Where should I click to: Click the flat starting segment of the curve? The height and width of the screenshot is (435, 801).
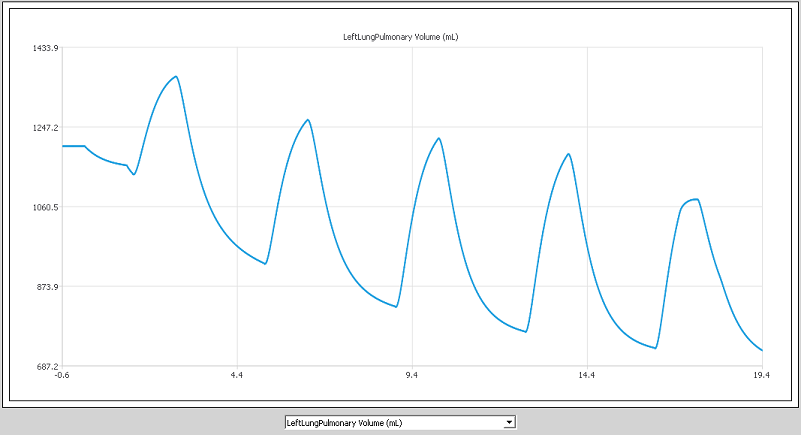[x=73, y=146]
